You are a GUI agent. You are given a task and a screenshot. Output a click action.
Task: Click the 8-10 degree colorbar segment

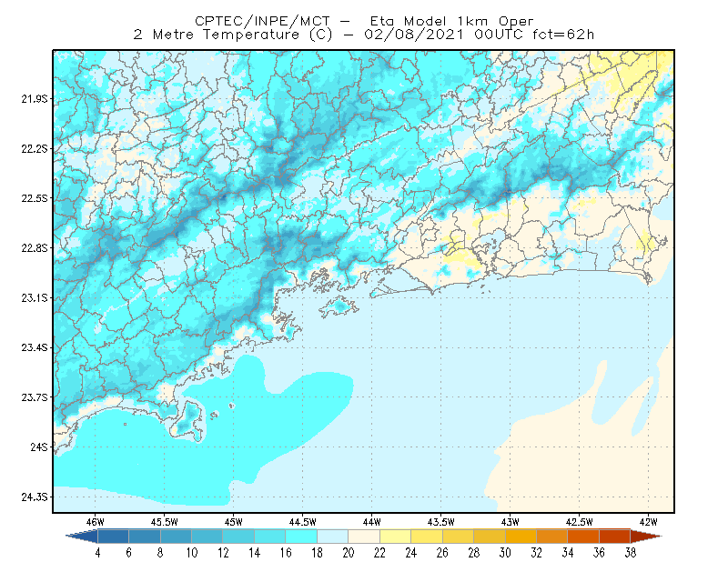[x=176, y=537]
